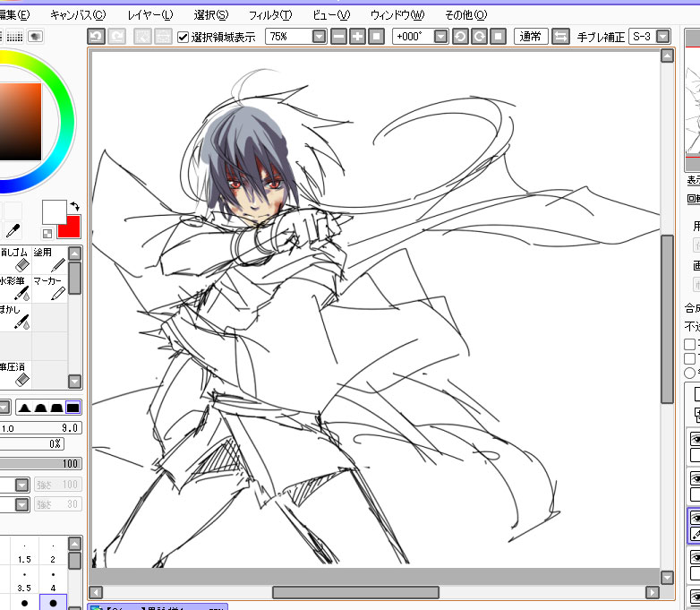Zoom out with the minus icon
Screen dimensions: 700x610
pyautogui.click(x=339, y=36)
